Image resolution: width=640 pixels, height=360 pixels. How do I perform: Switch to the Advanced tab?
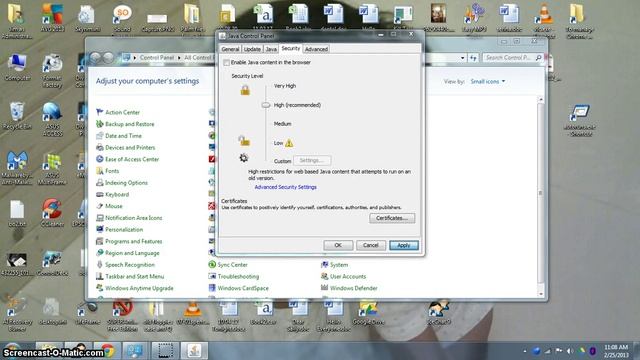point(316,49)
